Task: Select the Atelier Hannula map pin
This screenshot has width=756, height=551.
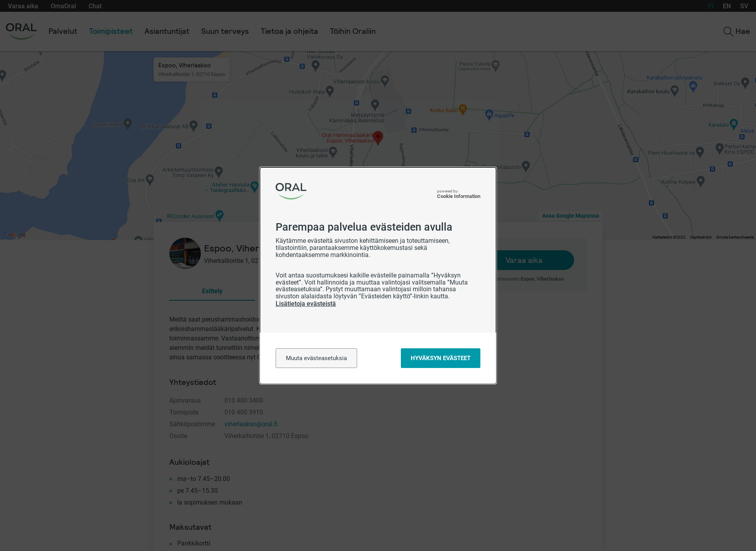Action: (254, 187)
